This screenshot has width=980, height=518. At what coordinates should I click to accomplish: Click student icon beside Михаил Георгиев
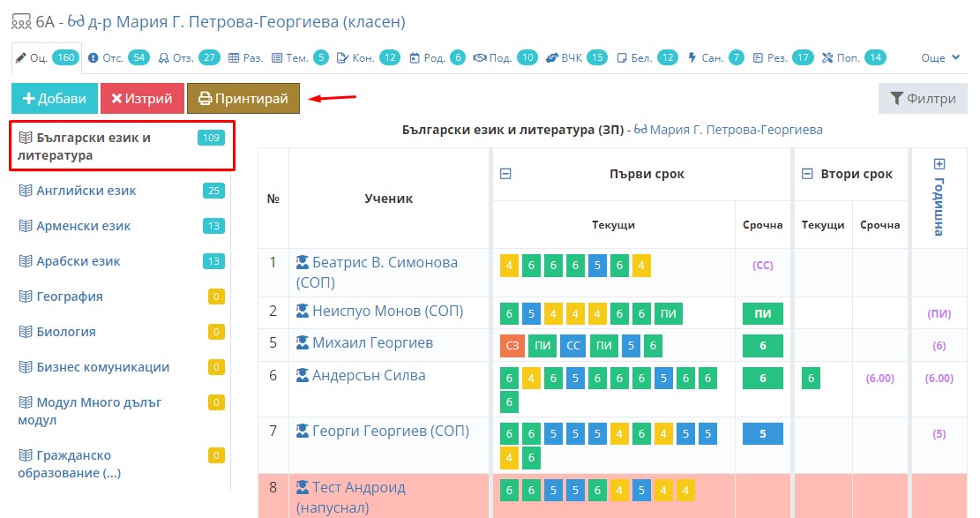tap(303, 342)
